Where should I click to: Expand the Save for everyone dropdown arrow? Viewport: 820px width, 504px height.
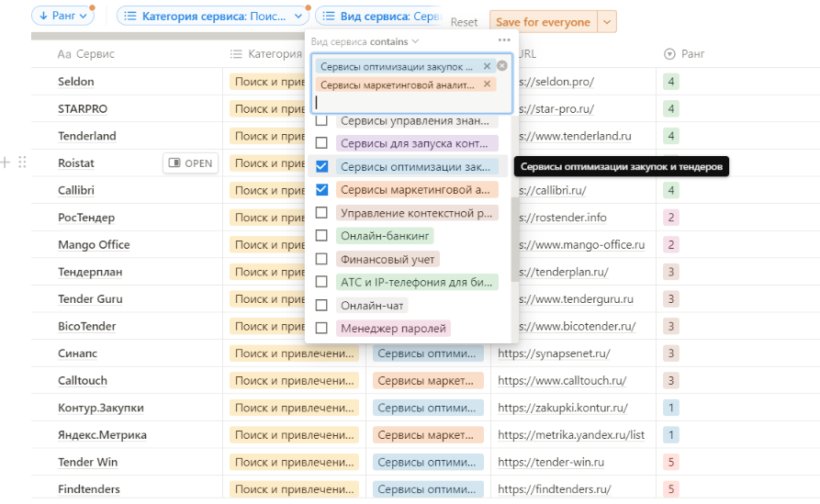[x=607, y=22]
